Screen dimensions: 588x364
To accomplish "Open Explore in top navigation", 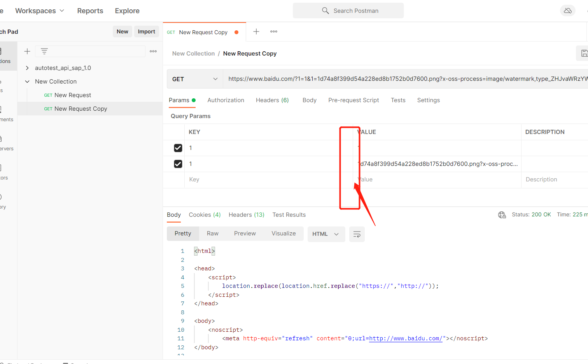I will pos(127,11).
